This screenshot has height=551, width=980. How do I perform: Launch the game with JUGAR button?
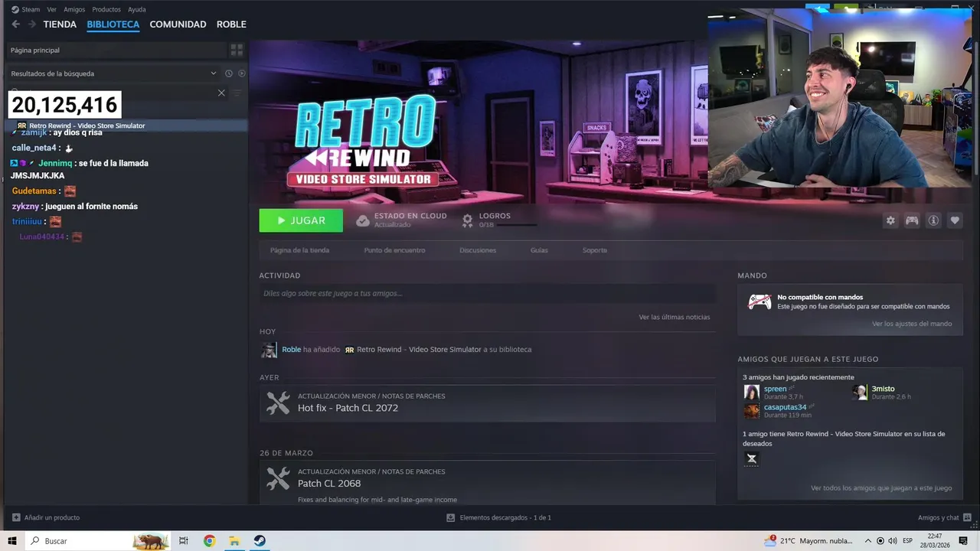click(x=301, y=220)
